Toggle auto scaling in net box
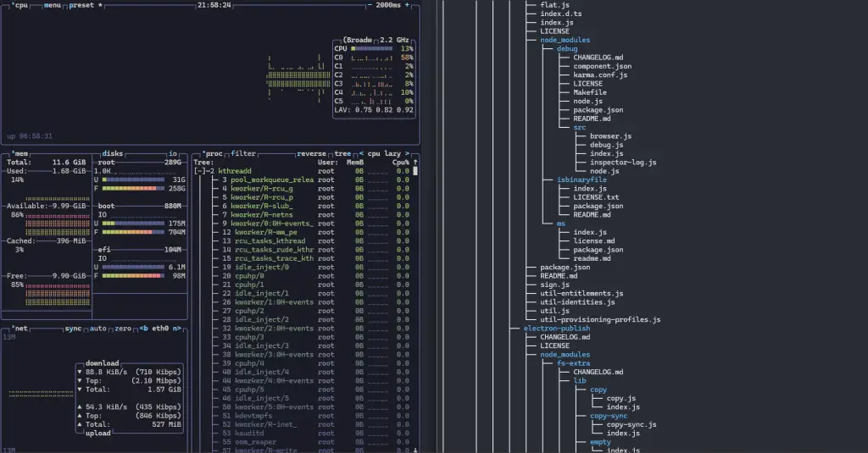Image resolution: width=868 pixels, height=453 pixels. 97,328
